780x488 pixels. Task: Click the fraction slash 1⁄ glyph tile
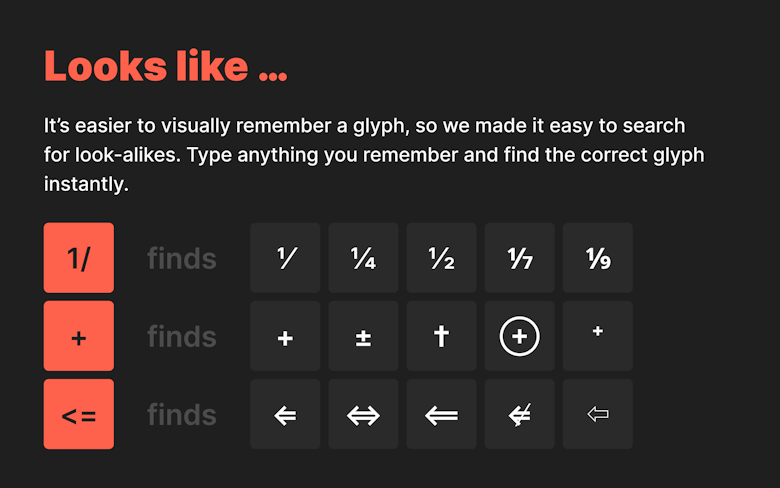[285, 258]
